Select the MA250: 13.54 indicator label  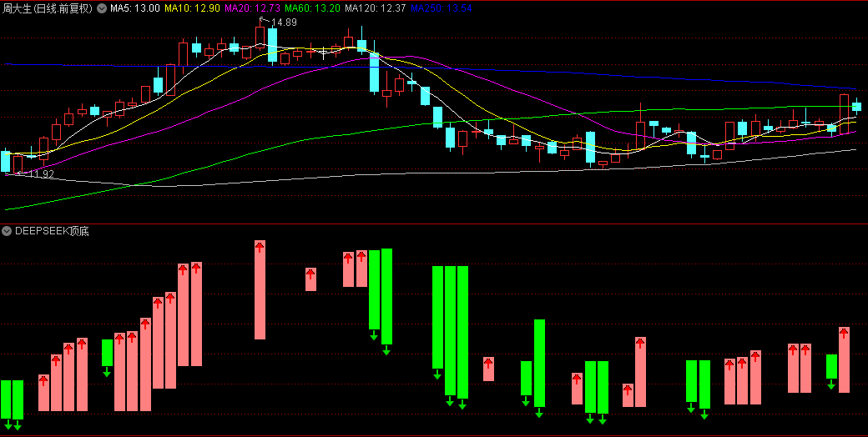pyautogui.click(x=442, y=8)
